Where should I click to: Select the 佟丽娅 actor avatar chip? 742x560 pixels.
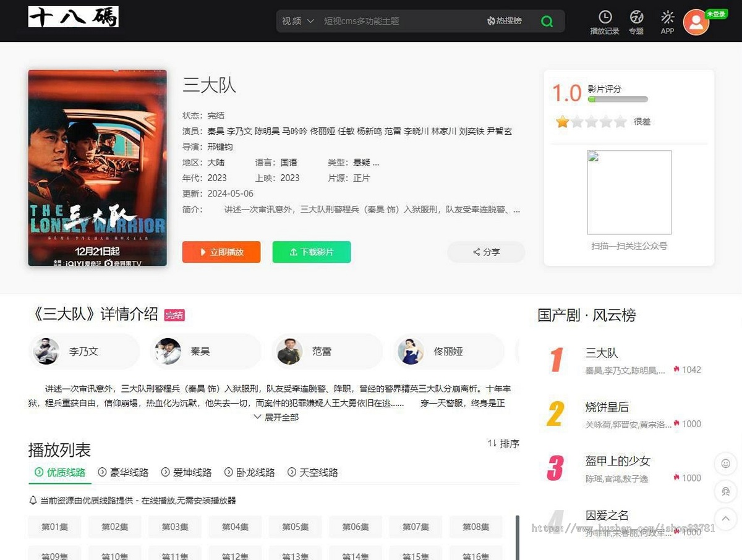448,351
